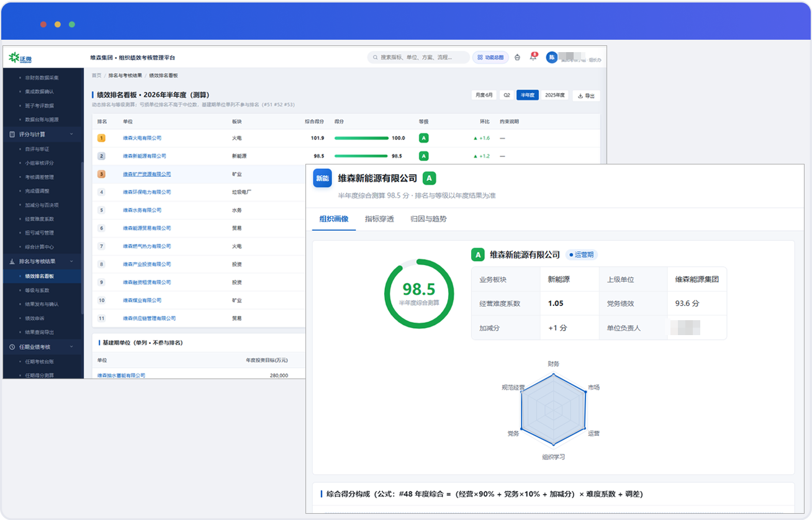Open the notification bell with badge 8

coord(533,57)
